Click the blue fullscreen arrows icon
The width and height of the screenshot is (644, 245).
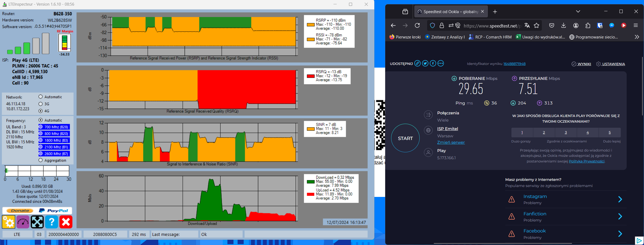click(x=37, y=222)
